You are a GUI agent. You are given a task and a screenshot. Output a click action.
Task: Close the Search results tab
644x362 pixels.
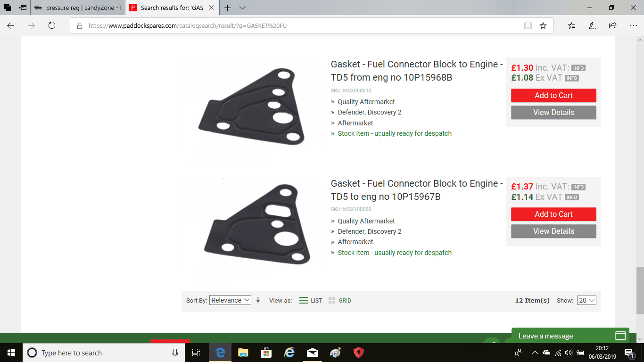click(x=211, y=8)
